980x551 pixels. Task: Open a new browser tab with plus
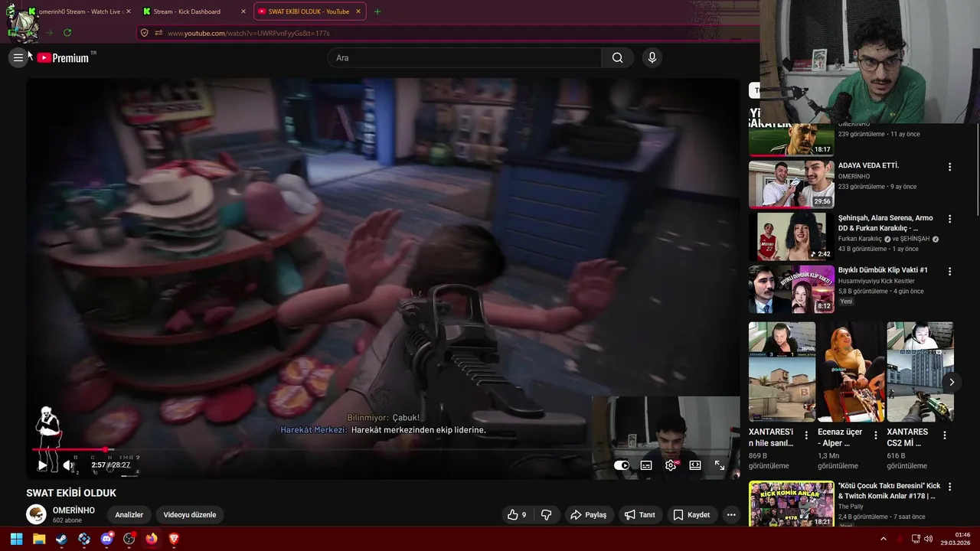click(x=377, y=11)
